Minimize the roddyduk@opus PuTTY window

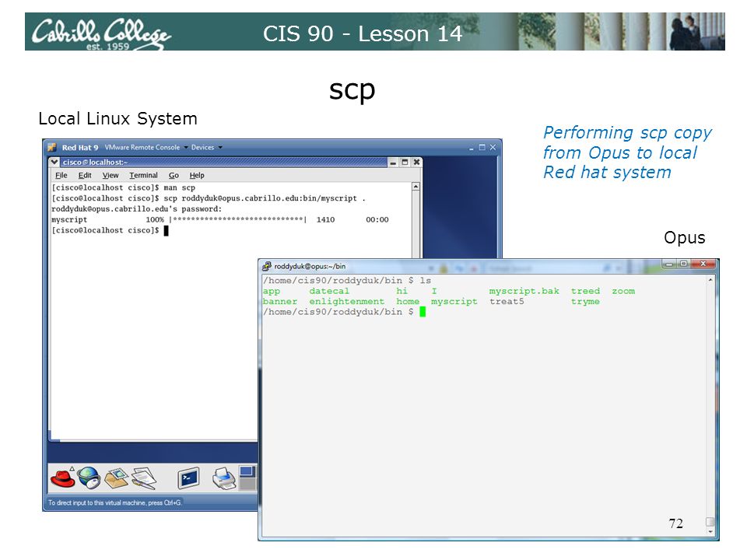[668, 264]
